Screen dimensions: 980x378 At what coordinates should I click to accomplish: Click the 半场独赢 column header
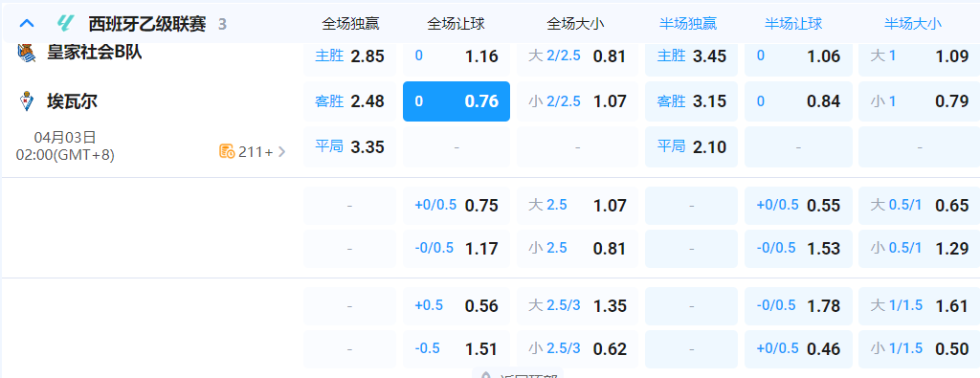tap(688, 24)
